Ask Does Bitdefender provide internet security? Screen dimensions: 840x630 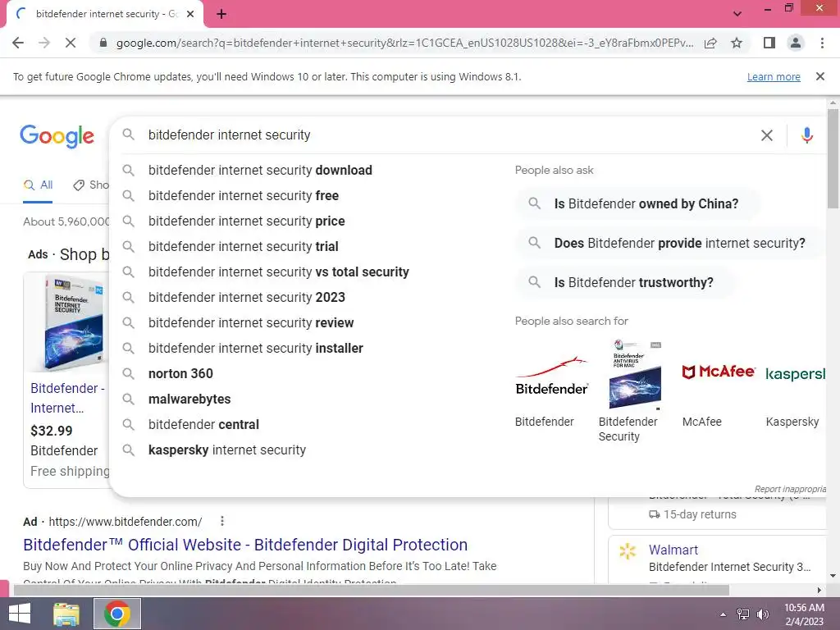669,243
